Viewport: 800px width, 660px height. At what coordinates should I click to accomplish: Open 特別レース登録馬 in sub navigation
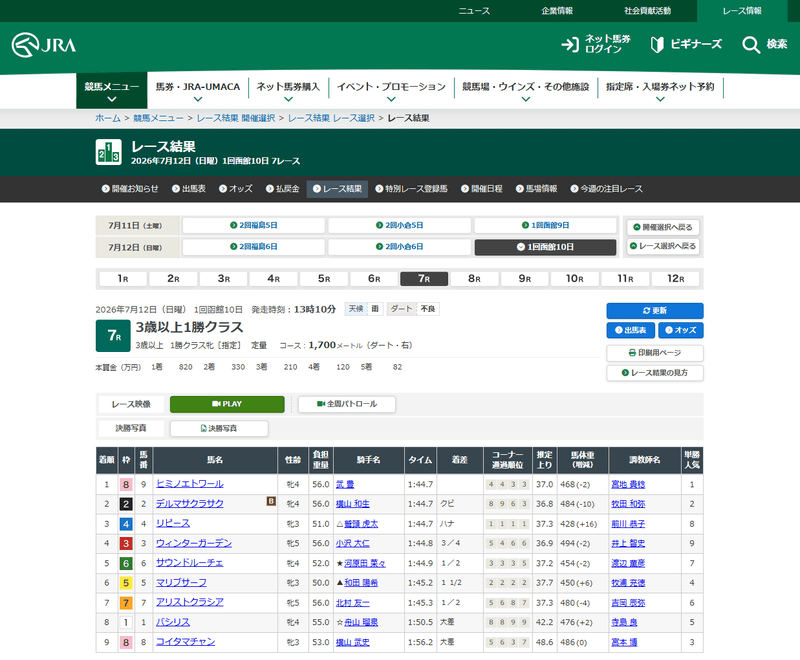click(411, 189)
